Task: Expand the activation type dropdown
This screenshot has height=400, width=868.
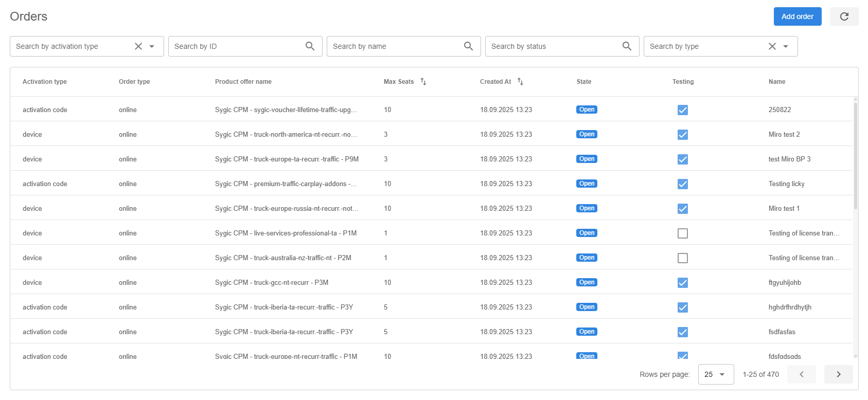Action: click(152, 46)
